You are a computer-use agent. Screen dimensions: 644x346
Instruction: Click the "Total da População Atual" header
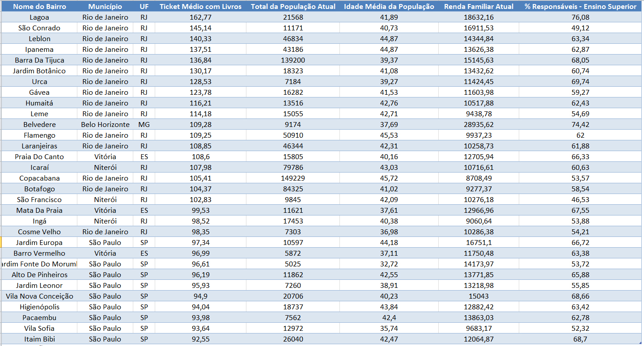tap(293, 6)
